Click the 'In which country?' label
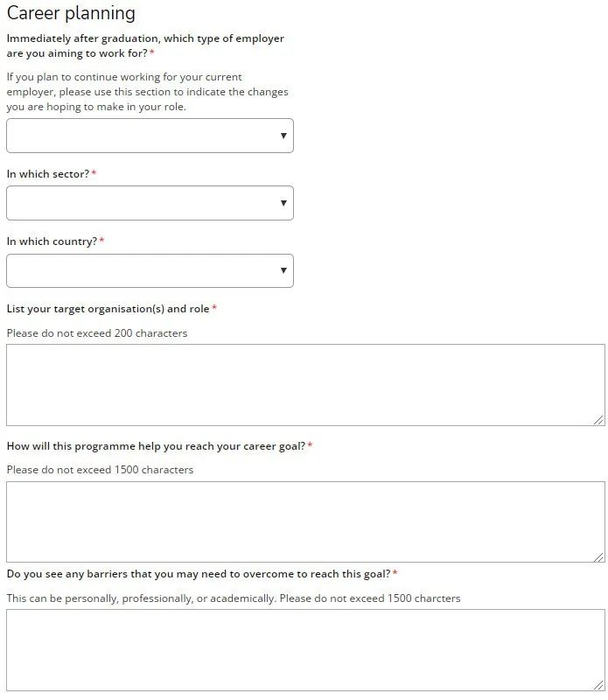This screenshot has height=700, width=608. tap(52, 241)
